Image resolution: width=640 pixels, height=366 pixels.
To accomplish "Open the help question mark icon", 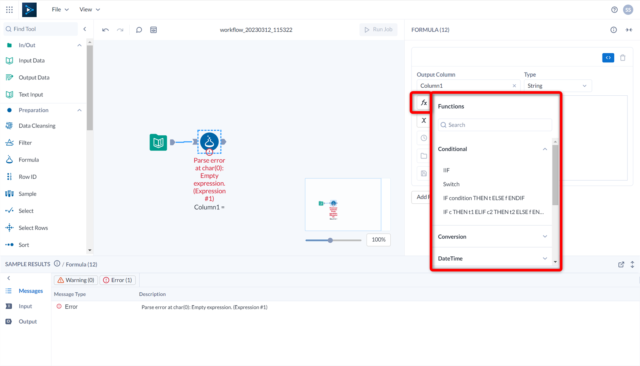I will click(x=614, y=10).
